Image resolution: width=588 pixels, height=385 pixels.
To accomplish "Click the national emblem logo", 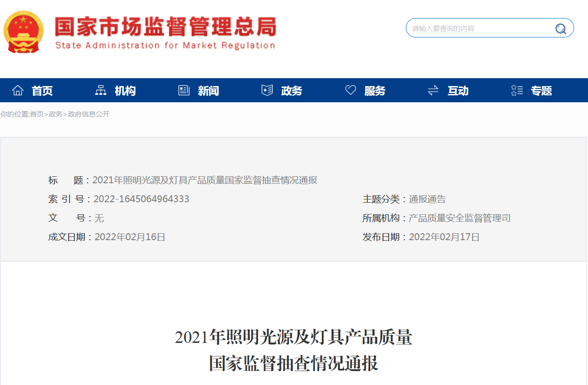I will [24, 31].
